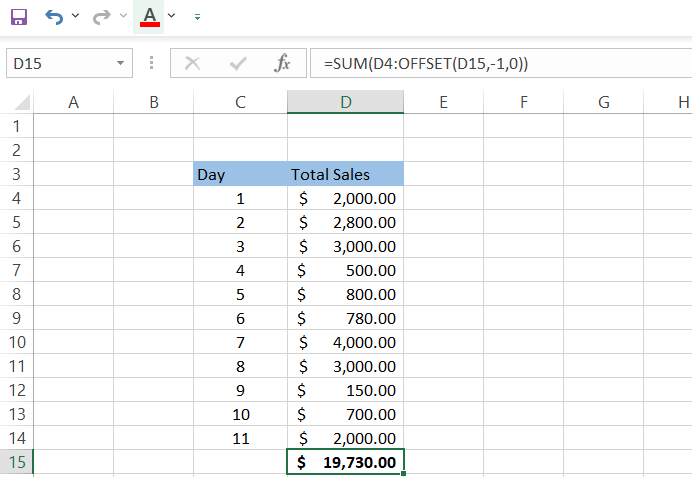Select row 15 header
692x477 pixels.
pyautogui.click(x=16, y=462)
